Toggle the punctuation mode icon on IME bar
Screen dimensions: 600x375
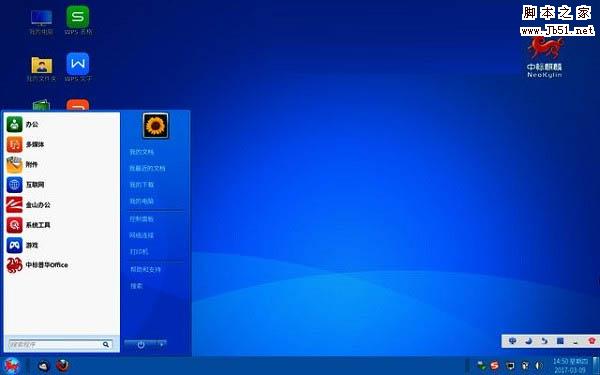click(544, 341)
